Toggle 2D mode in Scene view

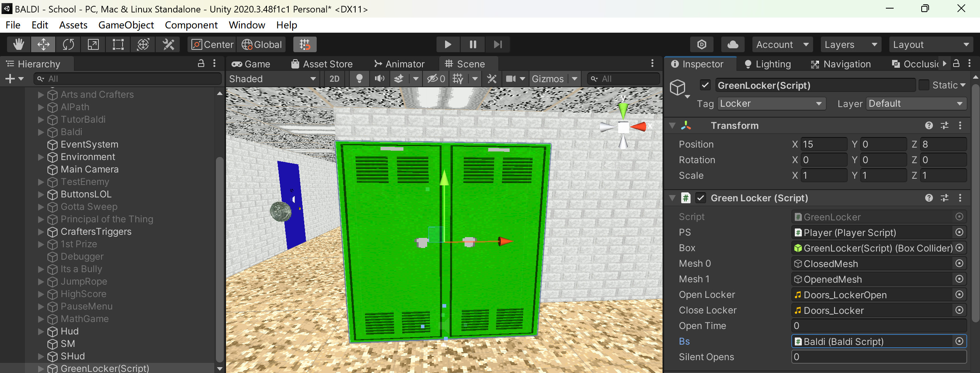[334, 79]
